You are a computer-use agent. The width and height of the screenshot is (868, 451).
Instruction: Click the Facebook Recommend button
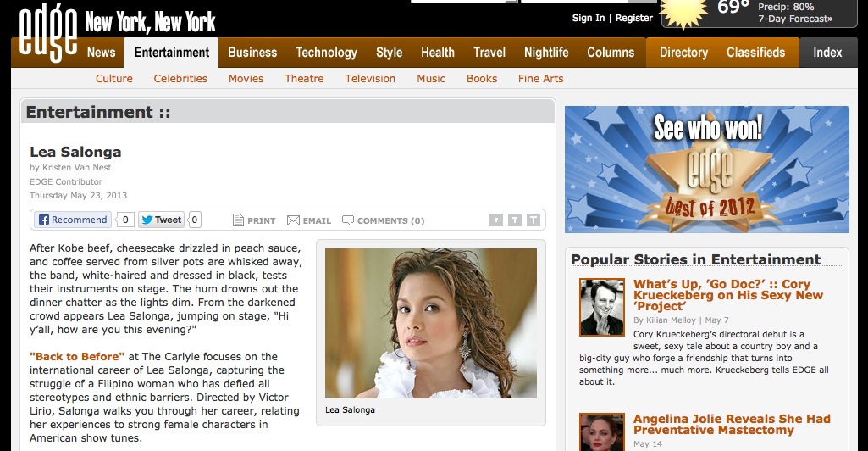coord(73,220)
